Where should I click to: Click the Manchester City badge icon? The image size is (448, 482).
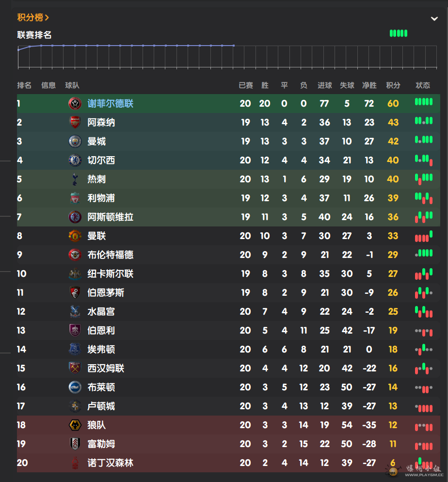click(75, 141)
